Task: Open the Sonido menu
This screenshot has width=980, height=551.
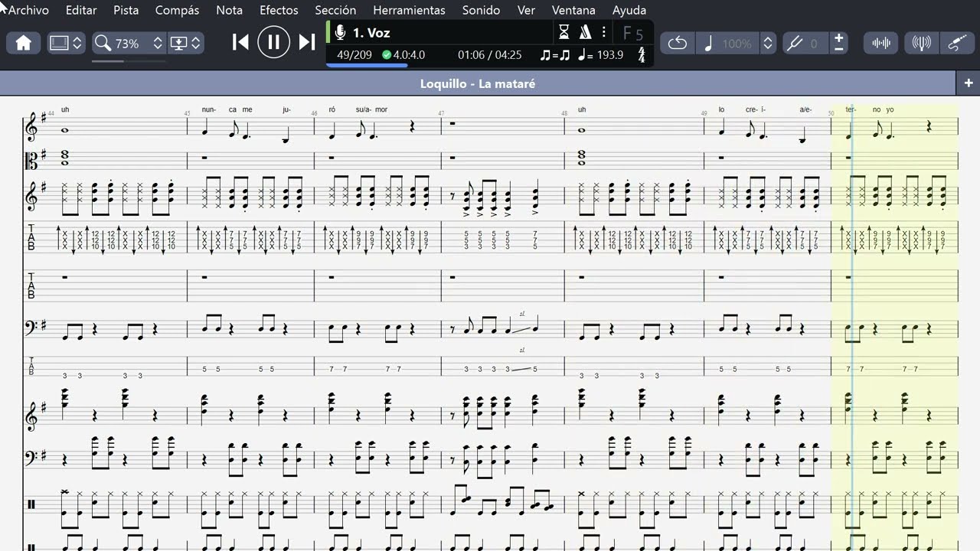Action: point(481,10)
